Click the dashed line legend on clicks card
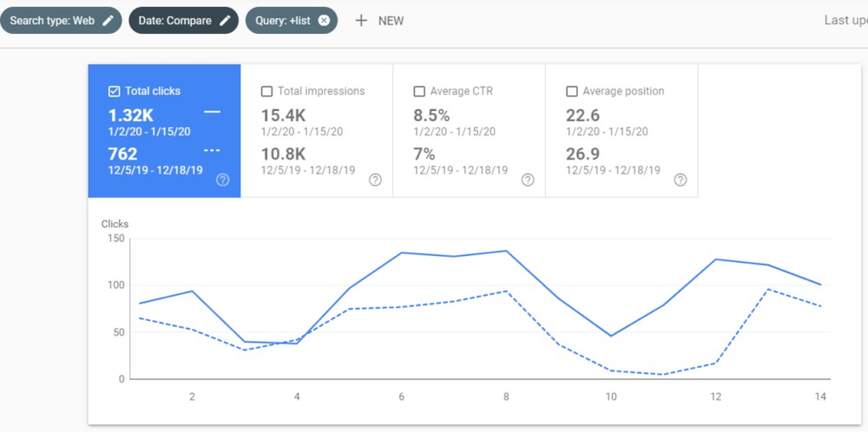Screen dimensions: 868x432 click(212, 150)
